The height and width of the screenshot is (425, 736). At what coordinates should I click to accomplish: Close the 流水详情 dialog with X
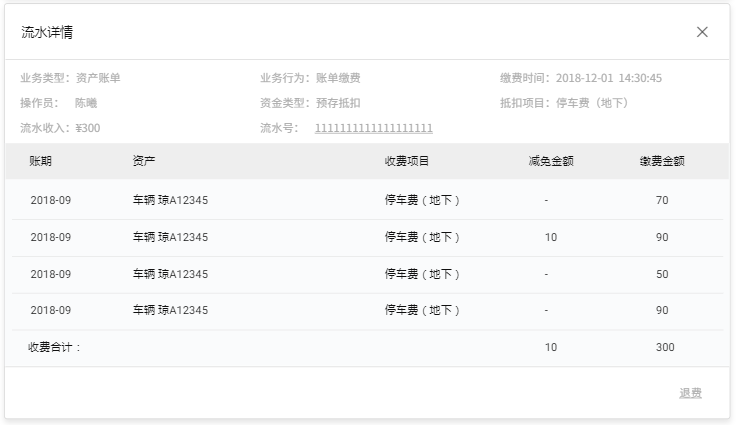click(x=702, y=32)
